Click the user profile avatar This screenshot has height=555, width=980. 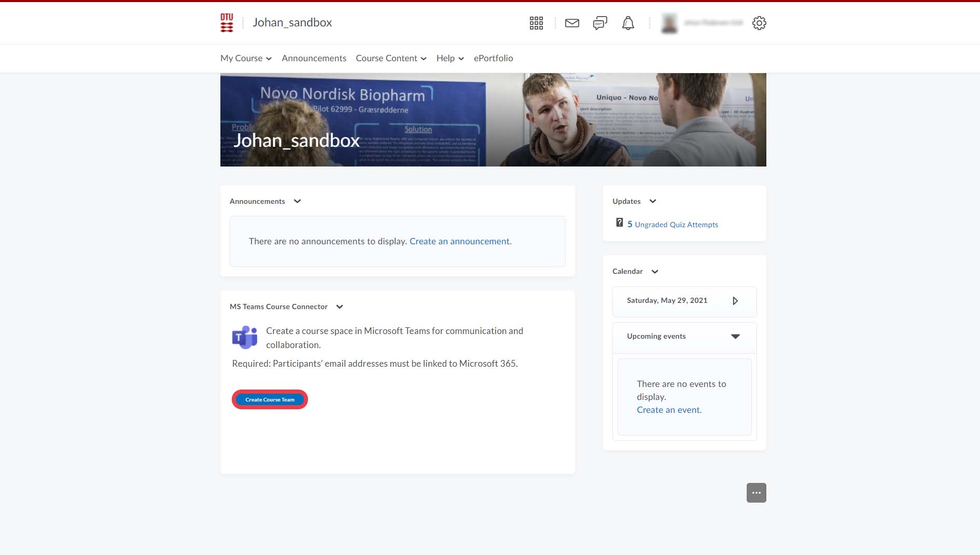(669, 23)
